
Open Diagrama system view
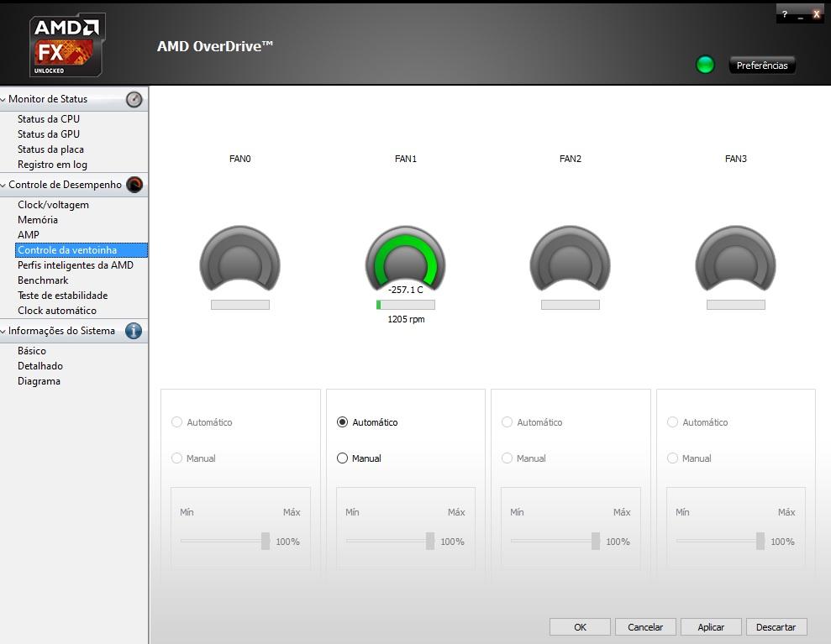pos(39,381)
